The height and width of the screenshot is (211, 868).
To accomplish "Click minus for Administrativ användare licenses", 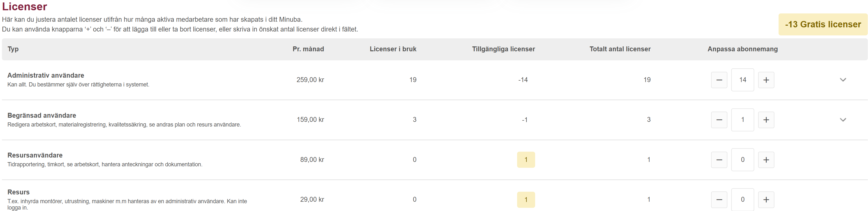I will pos(719,80).
